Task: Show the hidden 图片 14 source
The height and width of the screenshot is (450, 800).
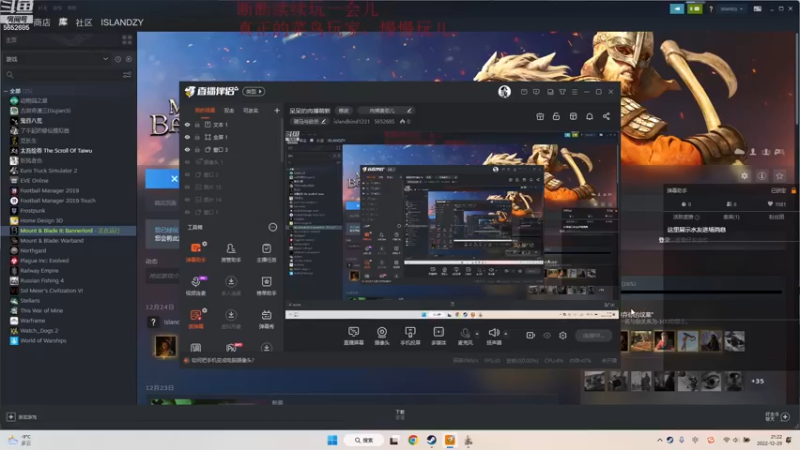Action: [187, 199]
